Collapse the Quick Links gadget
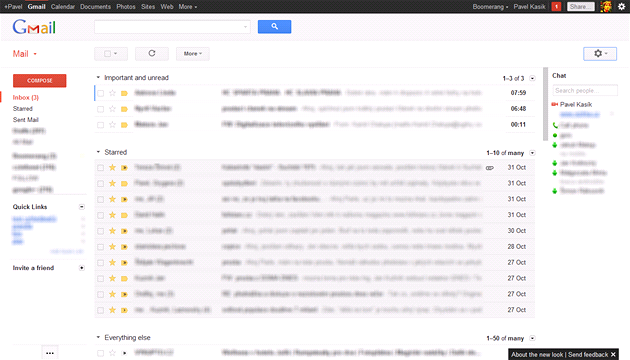Screen dimensions: 630x360 click(x=82, y=207)
